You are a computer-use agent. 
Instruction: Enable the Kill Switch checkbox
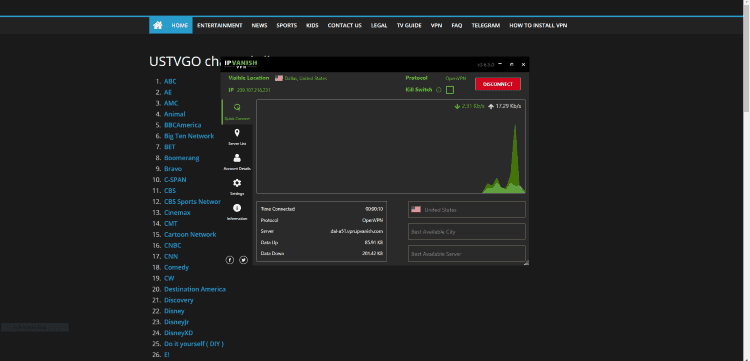coord(450,90)
